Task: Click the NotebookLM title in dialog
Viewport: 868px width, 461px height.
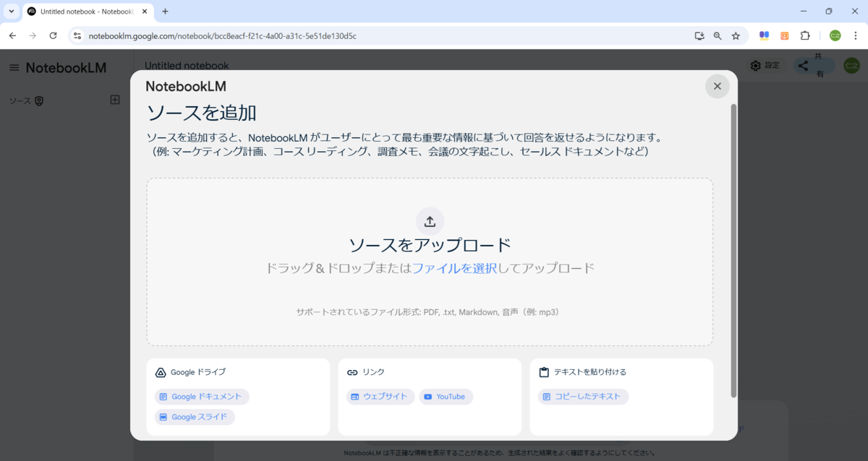Action: tap(186, 86)
